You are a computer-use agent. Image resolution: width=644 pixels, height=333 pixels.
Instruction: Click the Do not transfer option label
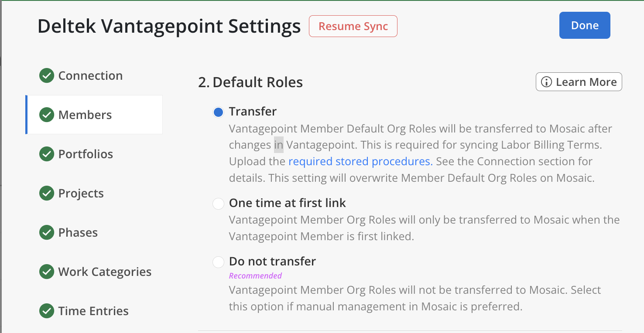point(272,262)
